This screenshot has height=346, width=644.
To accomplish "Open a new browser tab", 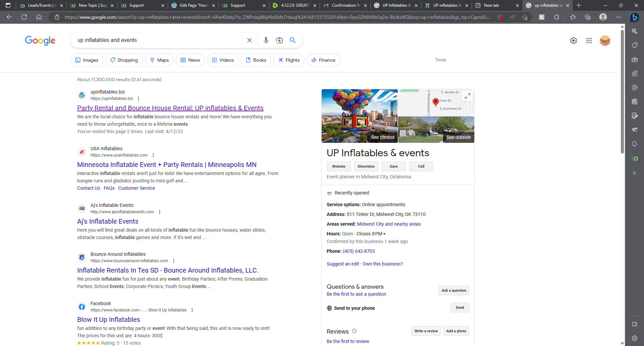I will (x=579, y=5).
